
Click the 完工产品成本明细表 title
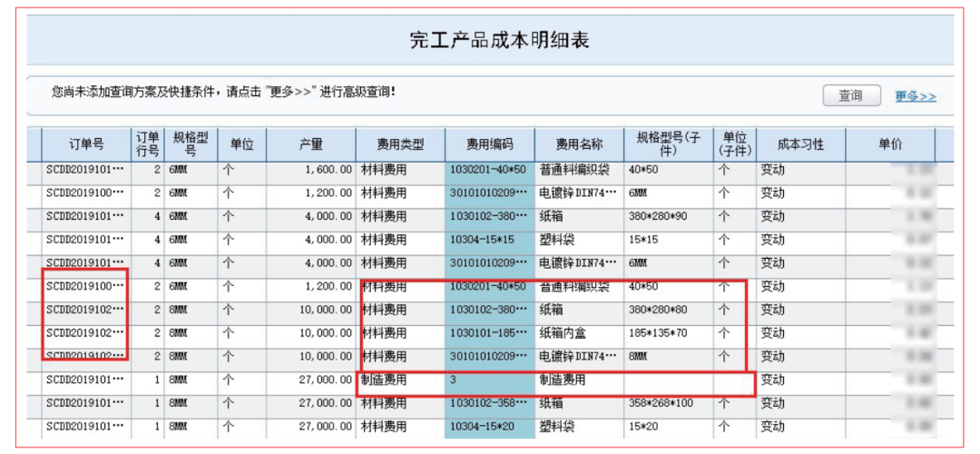499,39
